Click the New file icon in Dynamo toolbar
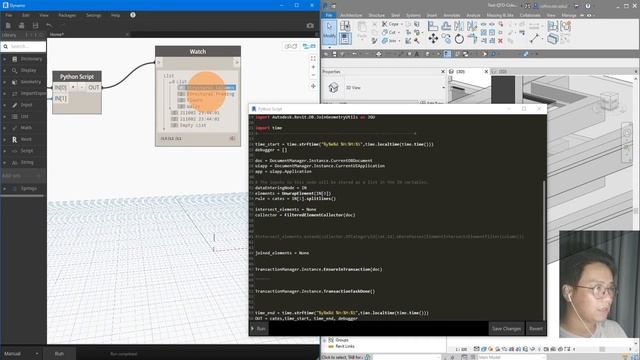Viewport: 640px width, 360px height. (8, 26)
